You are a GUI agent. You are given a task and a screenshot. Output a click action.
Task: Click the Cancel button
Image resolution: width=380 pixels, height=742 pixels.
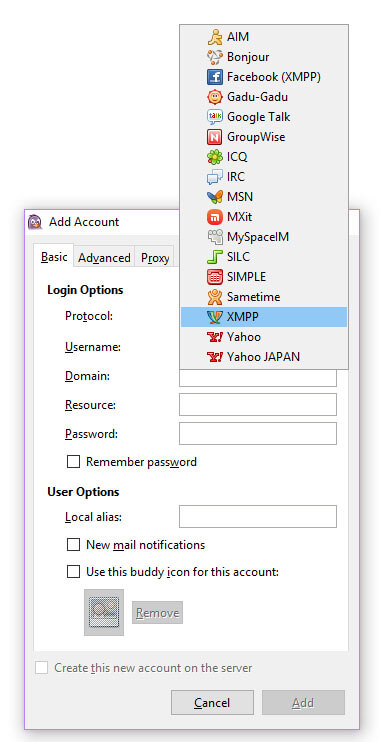point(212,703)
